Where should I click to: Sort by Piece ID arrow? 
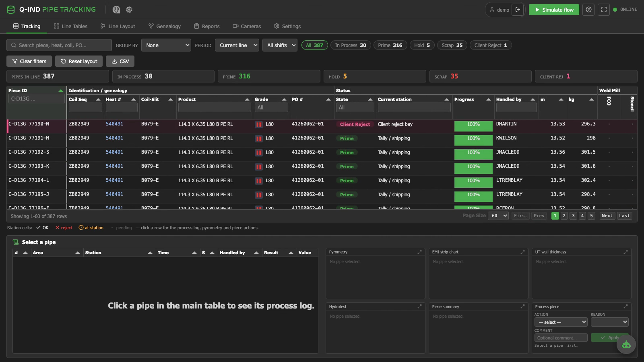tap(61, 90)
